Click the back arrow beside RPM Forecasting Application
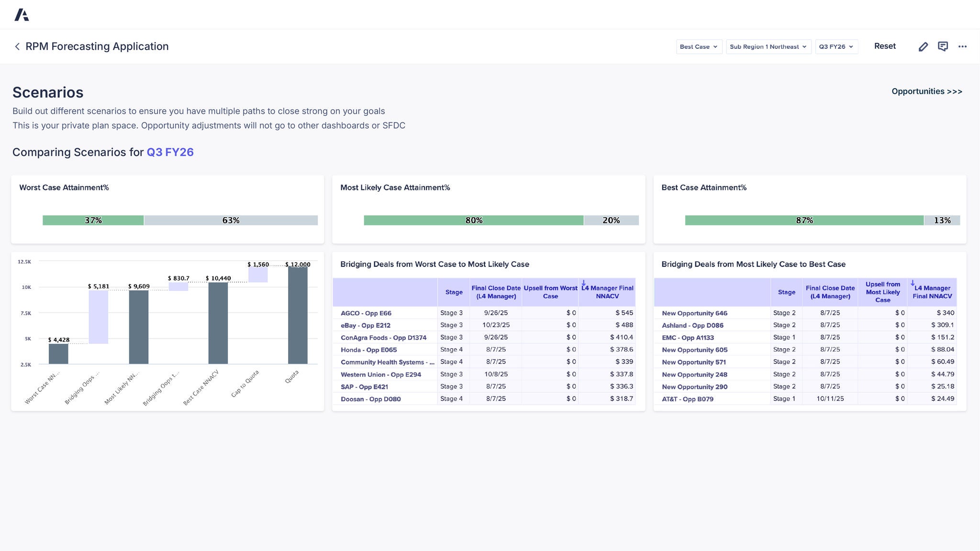The height and width of the screenshot is (551, 980). [x=17, y=46]
